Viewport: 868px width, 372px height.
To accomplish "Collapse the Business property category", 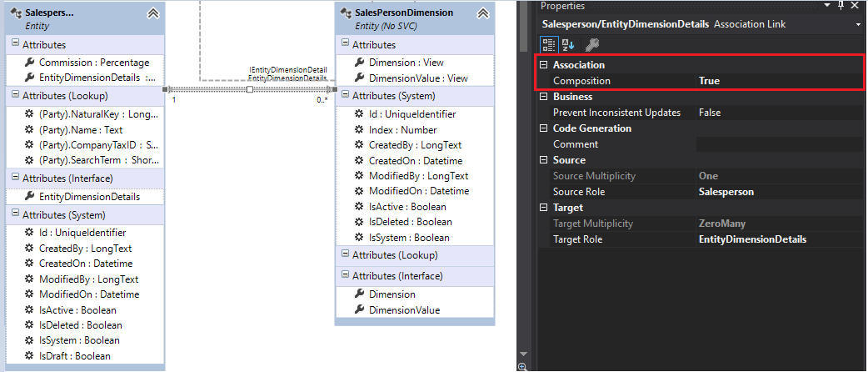I will 544,97.
